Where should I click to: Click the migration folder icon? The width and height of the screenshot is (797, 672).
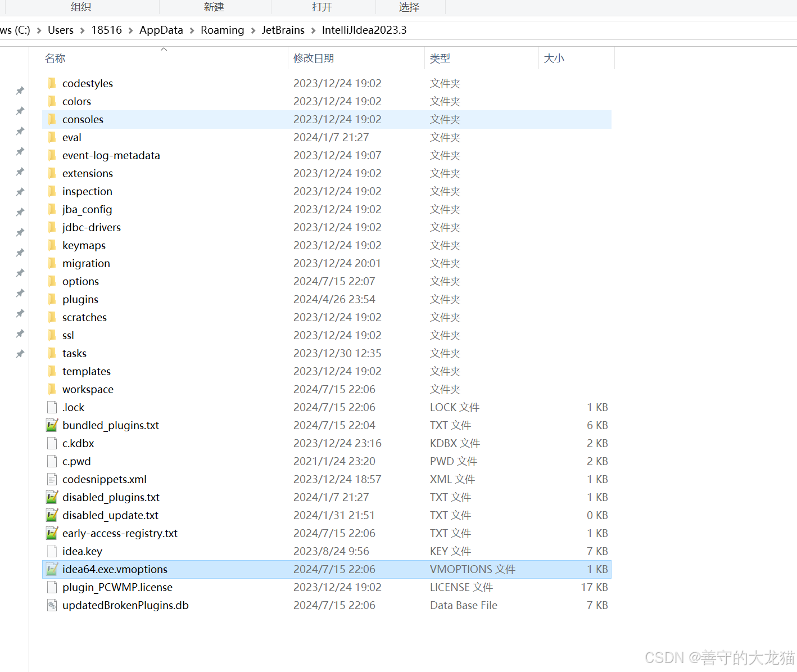(x=52, y=263)
